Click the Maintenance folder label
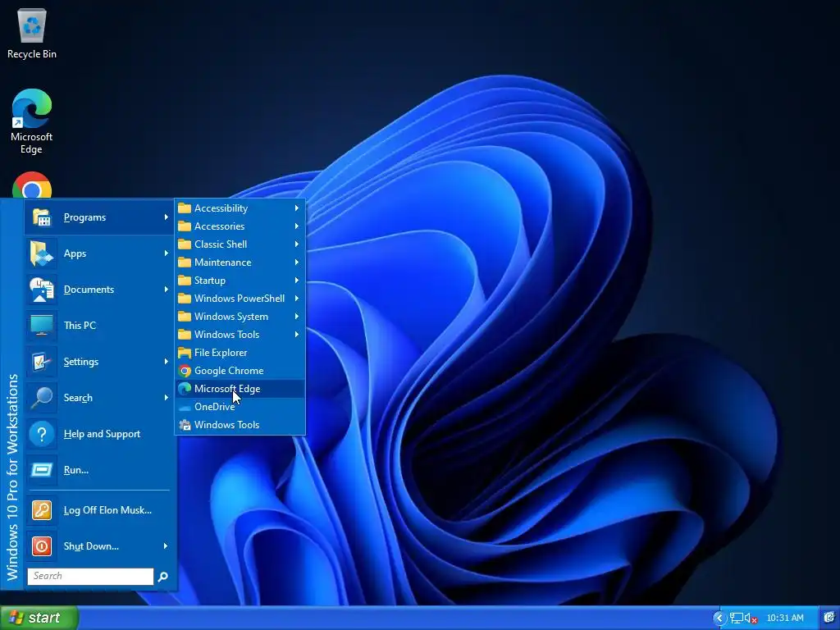Image resolution: width=840 pixels, height=630 pixels. (x=223, y=262)
